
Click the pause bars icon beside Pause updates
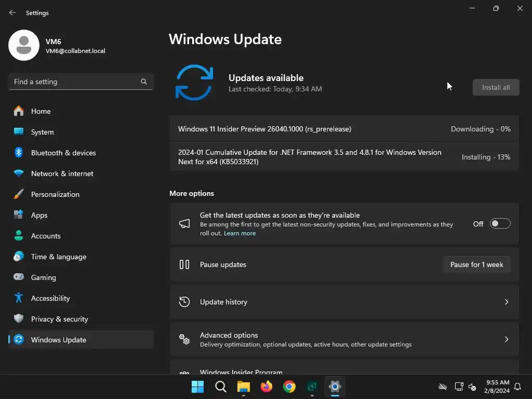tap(184, 264)
